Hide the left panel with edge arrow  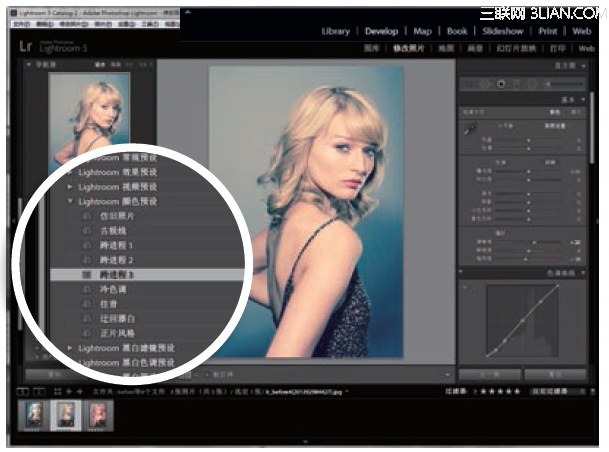point(14,221)
